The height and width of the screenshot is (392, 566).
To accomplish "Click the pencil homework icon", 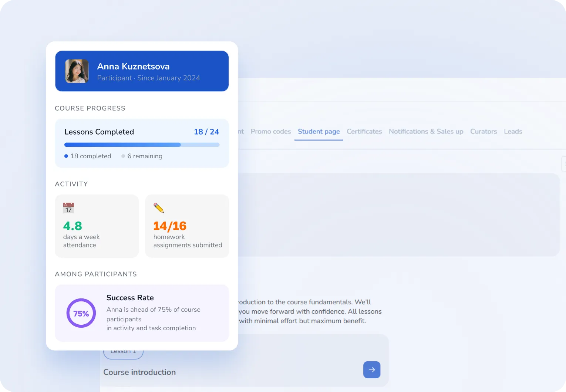I will (159, 208).
